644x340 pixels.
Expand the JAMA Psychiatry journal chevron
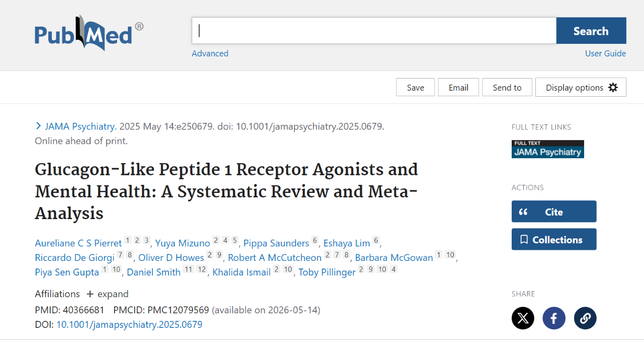[38, 126]
